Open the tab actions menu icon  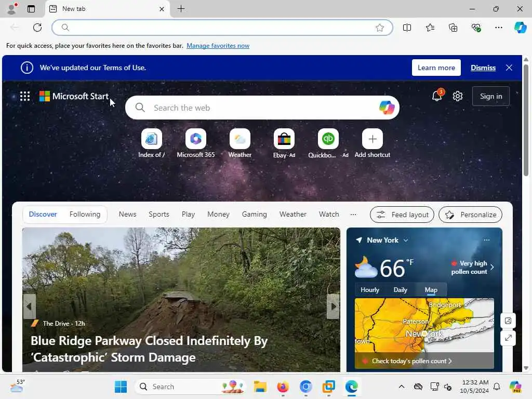[31, 9]
